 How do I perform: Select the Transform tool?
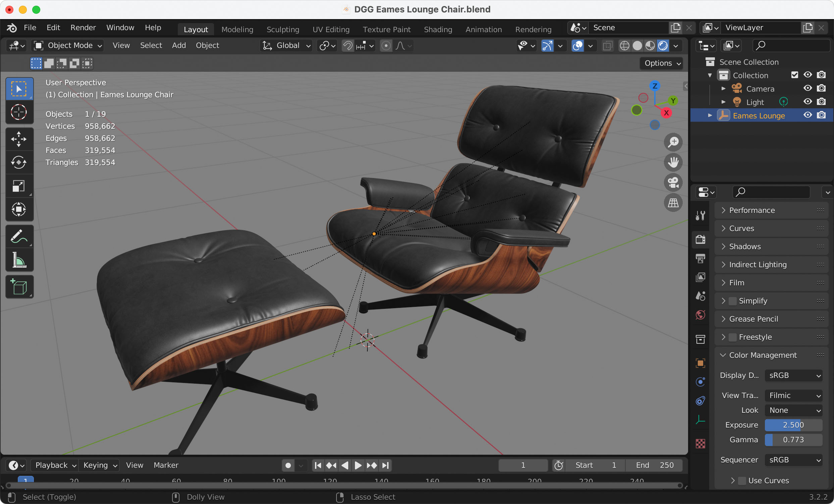[19, 209]
